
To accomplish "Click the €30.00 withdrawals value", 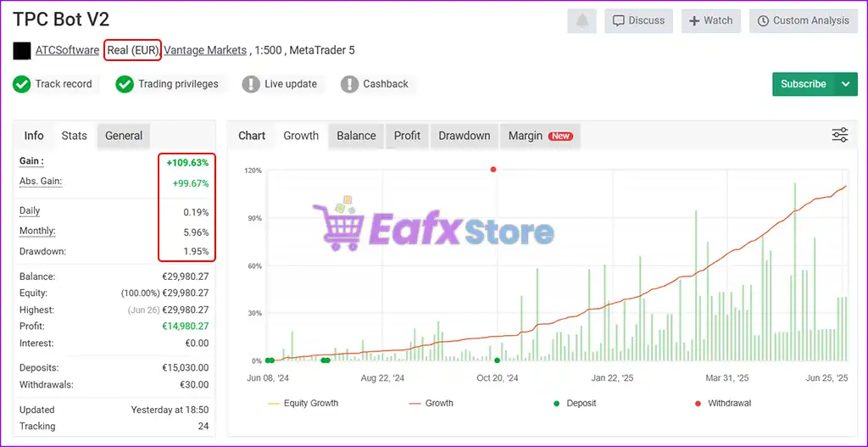I will [194, 384].
